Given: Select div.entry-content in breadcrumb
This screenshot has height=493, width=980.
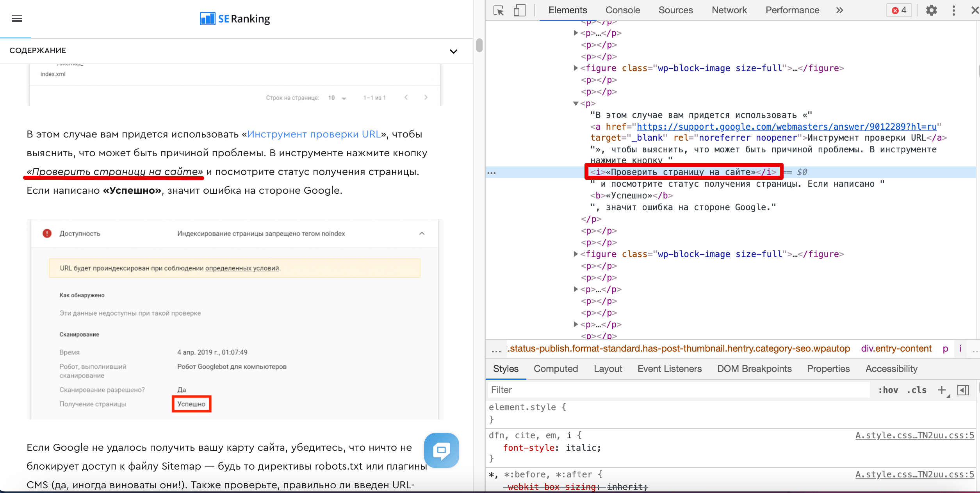Looking at the screenshot, I should pyautogui.click(x=896, y=349).
